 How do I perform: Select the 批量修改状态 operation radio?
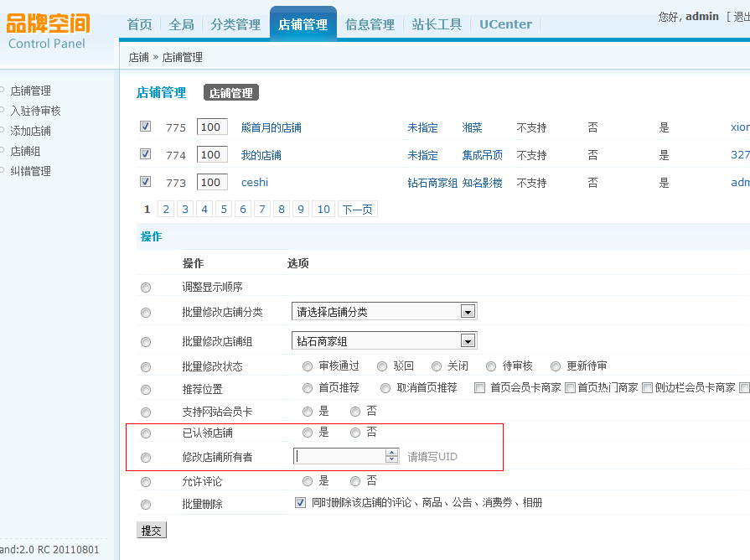tap(146, 367)
